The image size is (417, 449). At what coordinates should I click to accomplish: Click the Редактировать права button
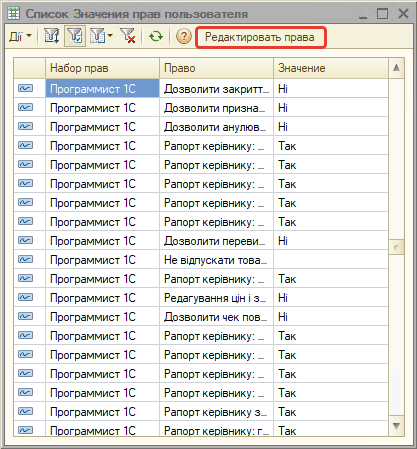[260, 37]
